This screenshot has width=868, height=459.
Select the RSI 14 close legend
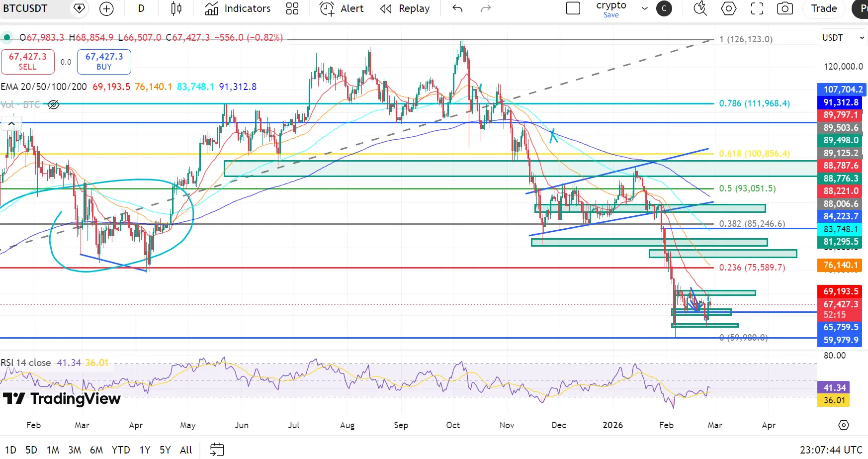pos(26,363)
